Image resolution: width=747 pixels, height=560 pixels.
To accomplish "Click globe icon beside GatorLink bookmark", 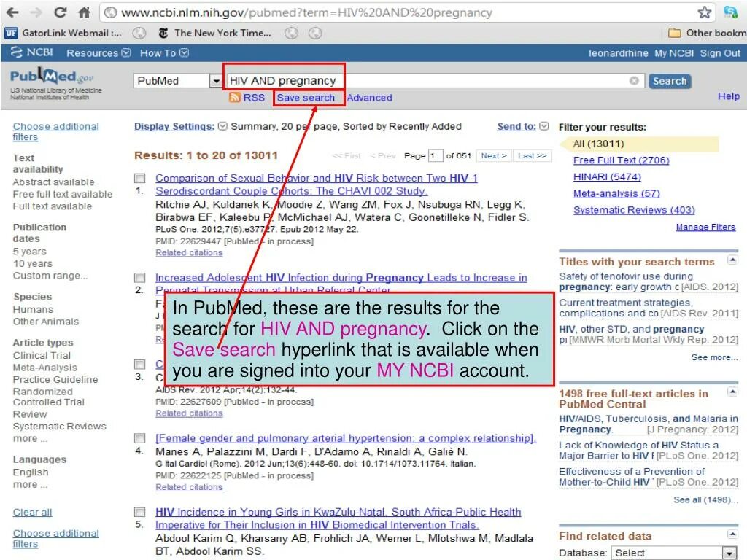I will click(139, 33).
